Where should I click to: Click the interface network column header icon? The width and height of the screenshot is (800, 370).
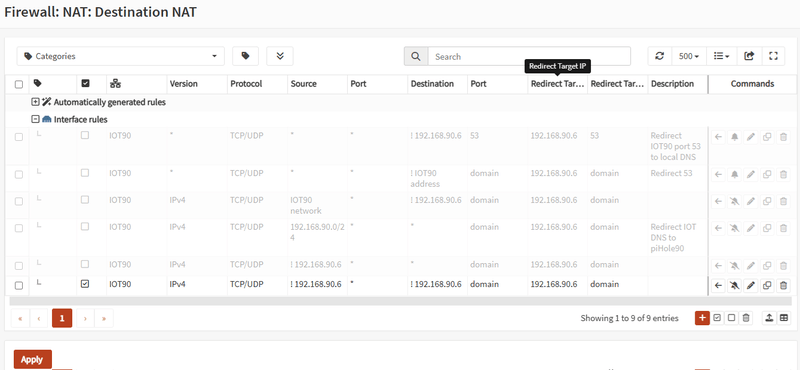point(115,84)
